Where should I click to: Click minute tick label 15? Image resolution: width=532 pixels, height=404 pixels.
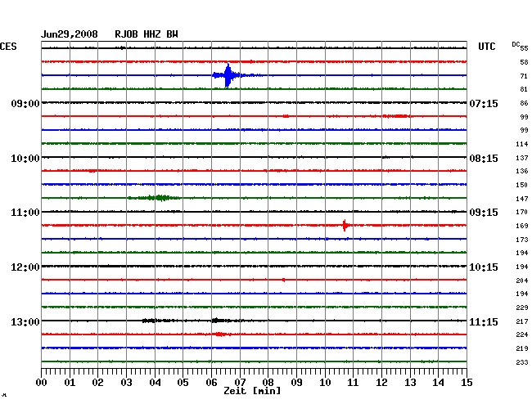click(x=467, y=382)
